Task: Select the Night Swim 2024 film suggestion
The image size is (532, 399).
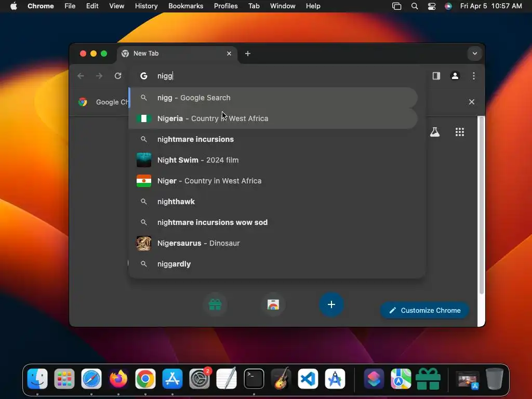Action: (x=273, y=160)
